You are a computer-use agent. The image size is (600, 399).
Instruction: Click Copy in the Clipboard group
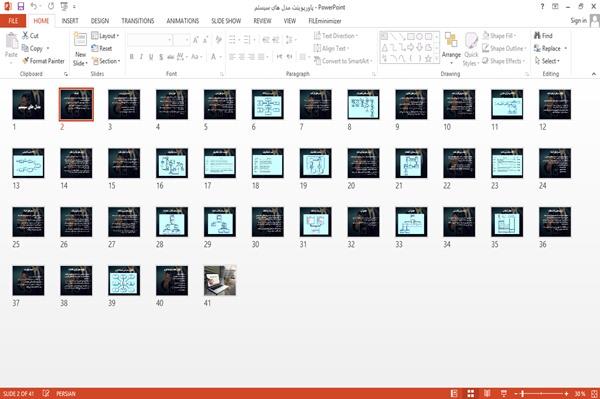(x=32, y=48)
